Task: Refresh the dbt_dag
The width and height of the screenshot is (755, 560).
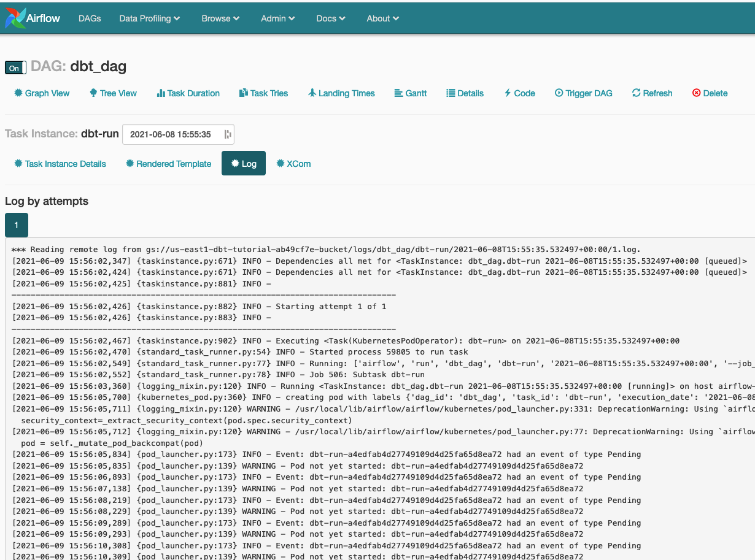Action: point(652,93)
